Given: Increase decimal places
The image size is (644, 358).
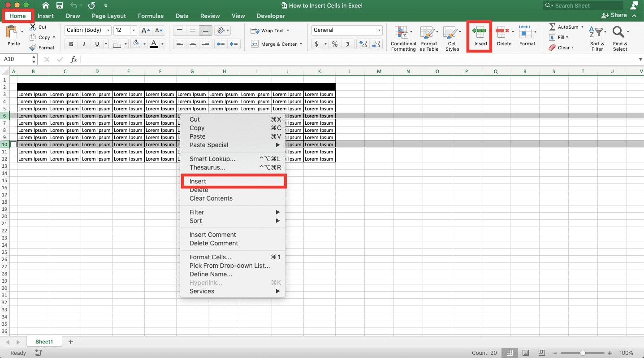Looking at the screenshot, I should tap(363, 44).
